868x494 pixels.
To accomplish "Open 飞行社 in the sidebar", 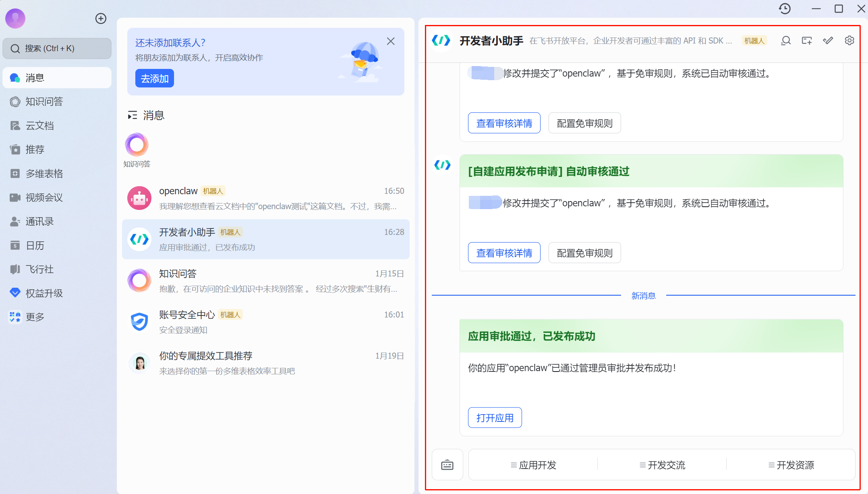I will click(57, 269).
